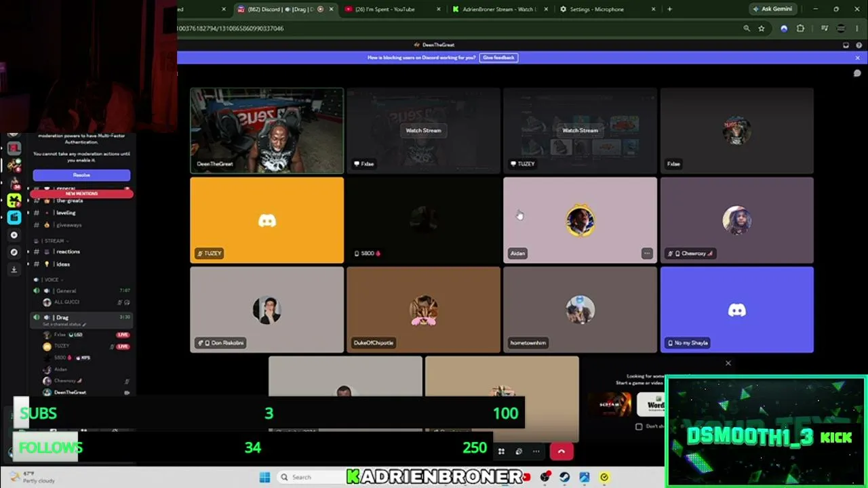The height and width of the screenshot is (488, 868).
Task: Watch Fxlae's stream in the call grid
Action: tap(423, 130)
